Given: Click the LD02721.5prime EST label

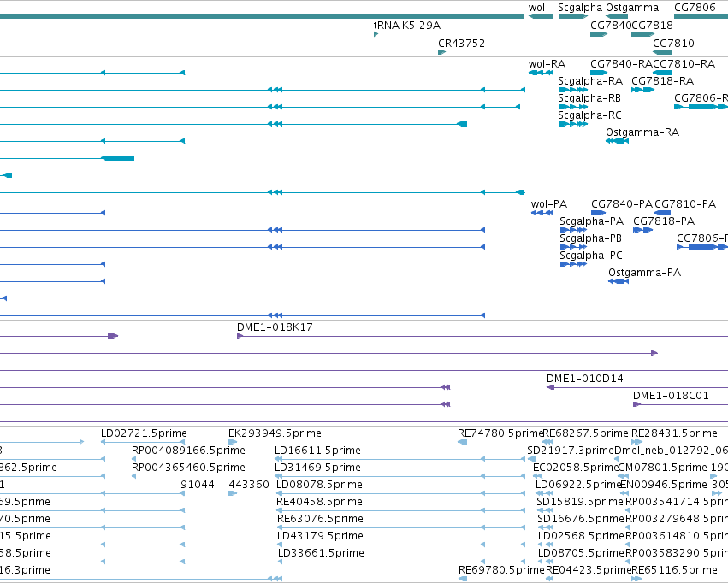Looking at the screenshot, I should (x=144, y=433).
